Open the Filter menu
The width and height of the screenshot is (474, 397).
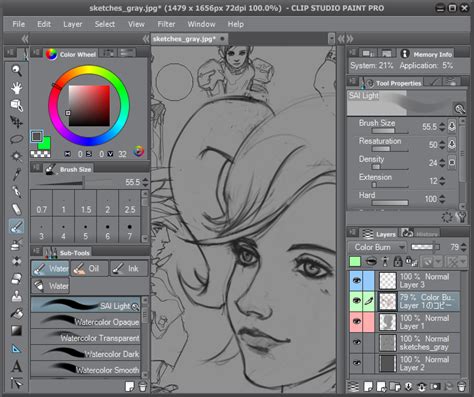(166, 24)
